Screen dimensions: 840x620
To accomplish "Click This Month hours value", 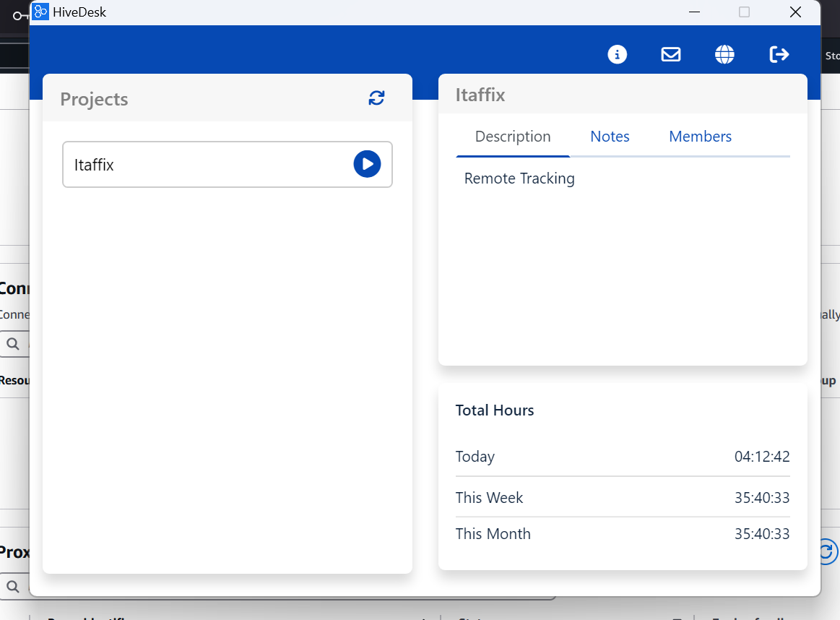I will (x=762, y=534).
